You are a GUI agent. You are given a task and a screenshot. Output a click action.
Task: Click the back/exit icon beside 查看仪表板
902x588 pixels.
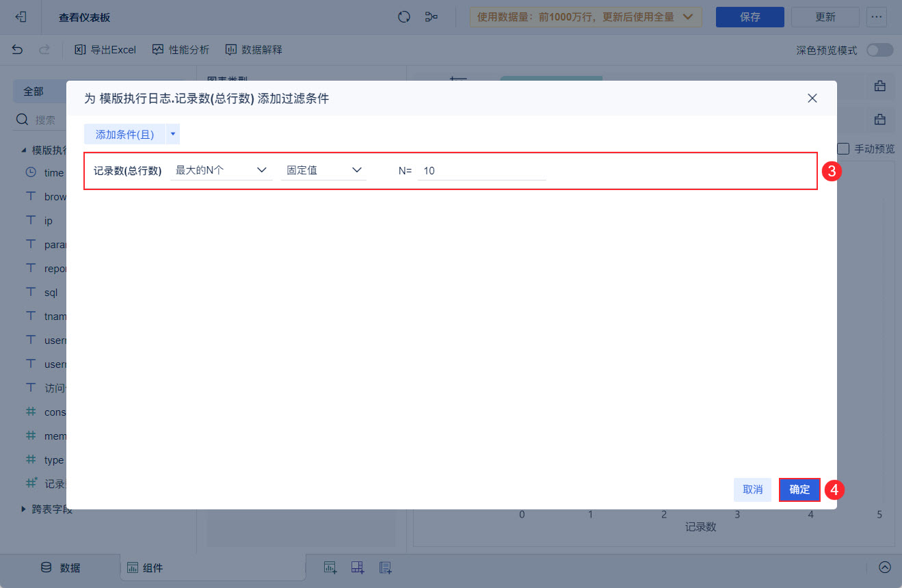click(x=21, y=17)
